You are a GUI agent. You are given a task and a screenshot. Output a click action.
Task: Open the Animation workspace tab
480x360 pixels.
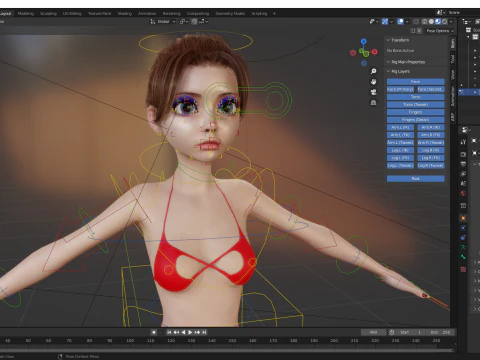[x=147, y=14]
